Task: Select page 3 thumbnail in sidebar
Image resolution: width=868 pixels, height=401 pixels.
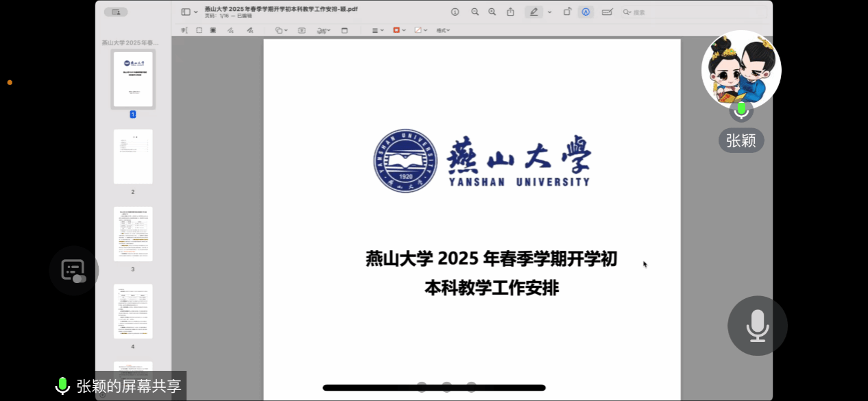Action: pos(133,234)
